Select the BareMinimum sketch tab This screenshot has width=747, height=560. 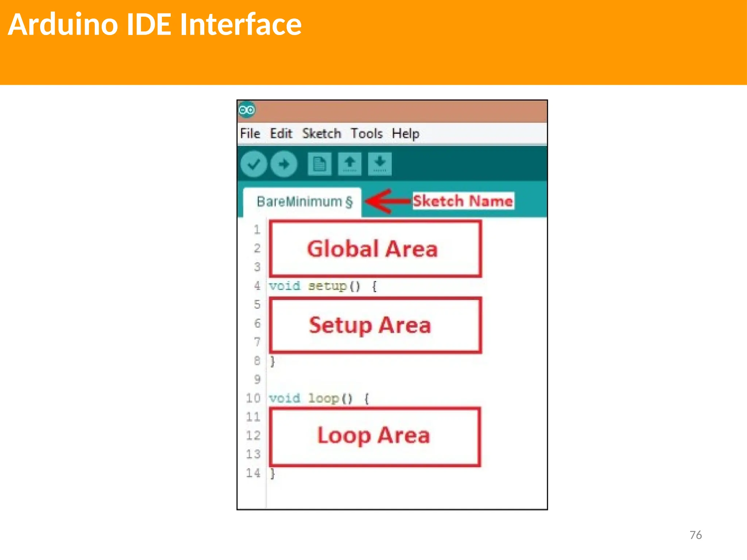click(302, 202)
